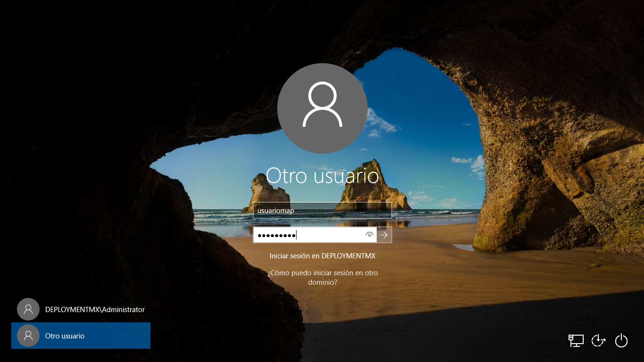The height and width of the screenshot is (362, 644).
Task: Select the DEPLOYMENTMX\Administrator account name
Action: tap(95, 310)
